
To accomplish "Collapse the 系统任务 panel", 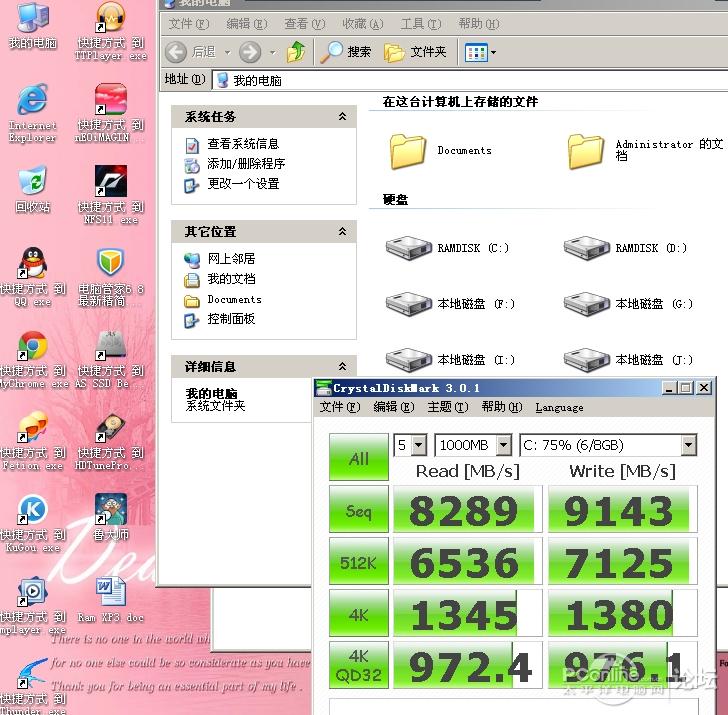I will (342, 117).
